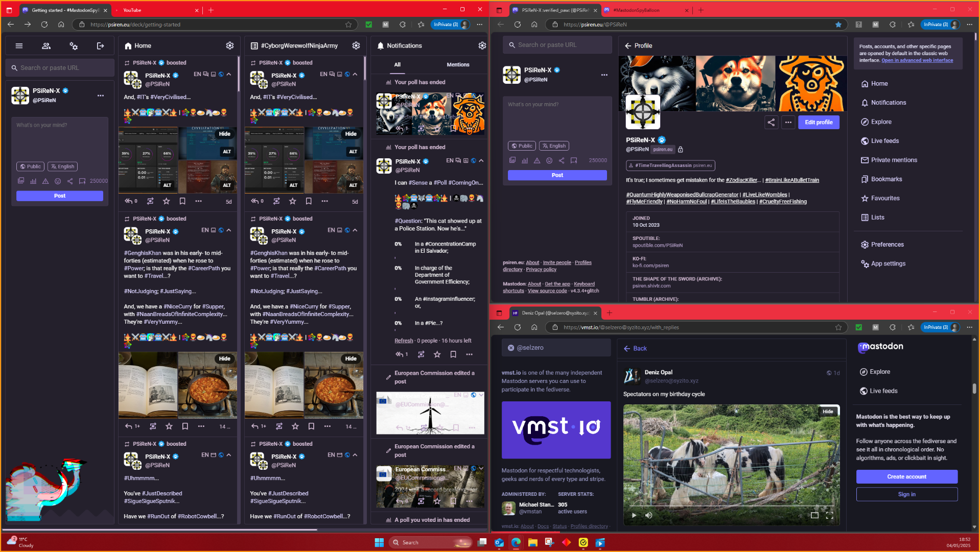Add poll in profile window compose box
This screenshot has width=980, height=552.
coord(525,160)
